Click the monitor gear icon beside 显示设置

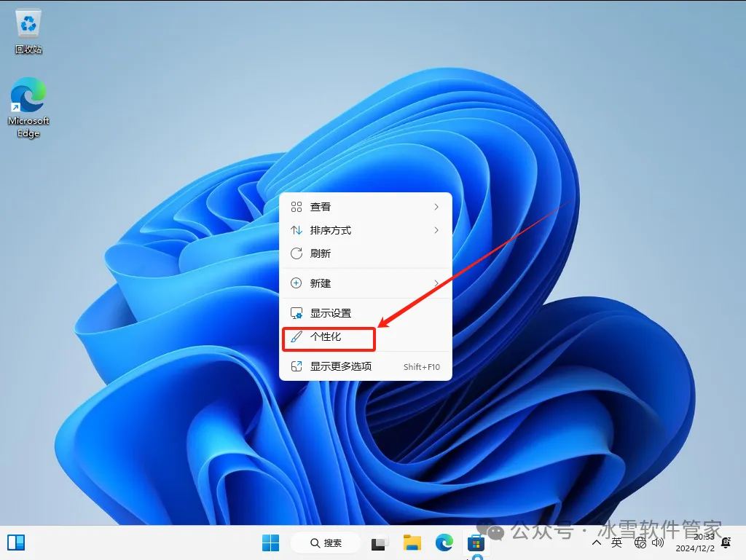[297, 313]
